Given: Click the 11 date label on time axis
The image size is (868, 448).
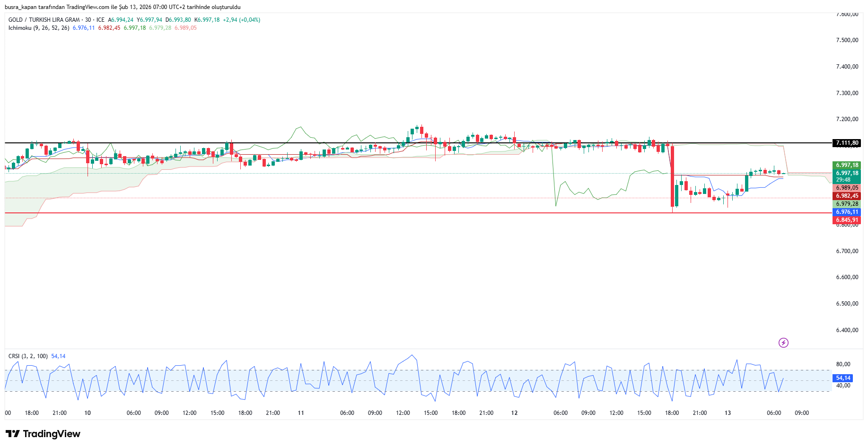Looking at the screenshot, I should 301,413.
